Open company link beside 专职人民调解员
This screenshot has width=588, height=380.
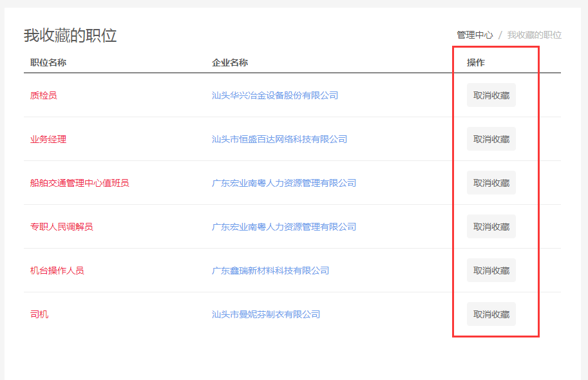(x=284, y=227)
